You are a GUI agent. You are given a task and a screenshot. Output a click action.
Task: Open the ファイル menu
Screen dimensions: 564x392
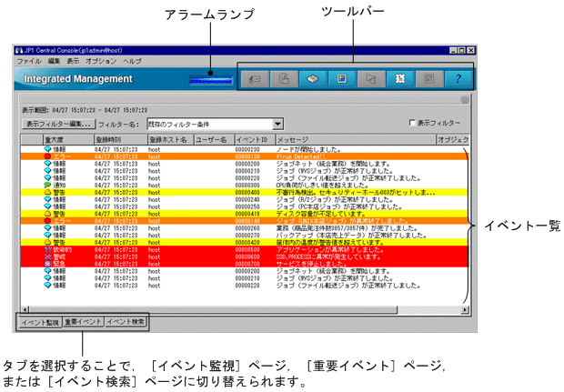pyautogui.click(x=29, y=61)
